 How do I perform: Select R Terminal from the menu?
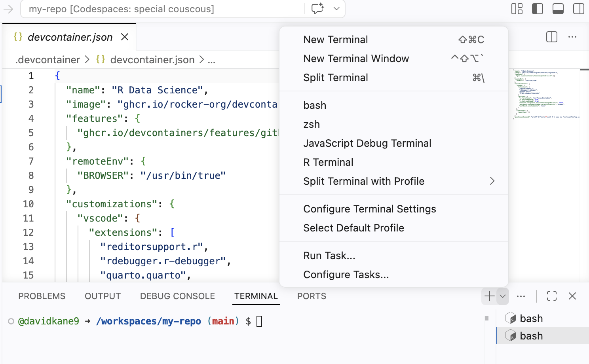pos(328,162)
